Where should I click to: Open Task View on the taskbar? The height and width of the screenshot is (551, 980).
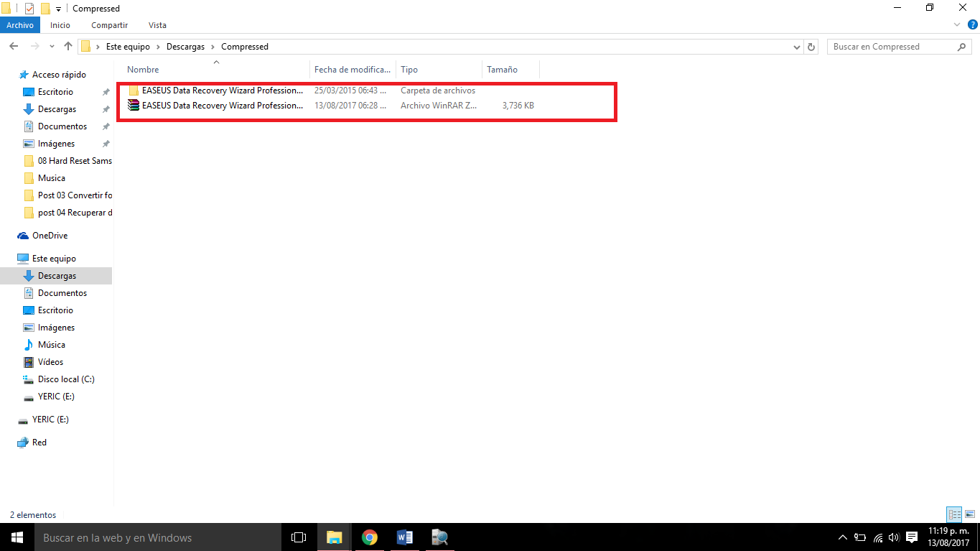[299, 537]
